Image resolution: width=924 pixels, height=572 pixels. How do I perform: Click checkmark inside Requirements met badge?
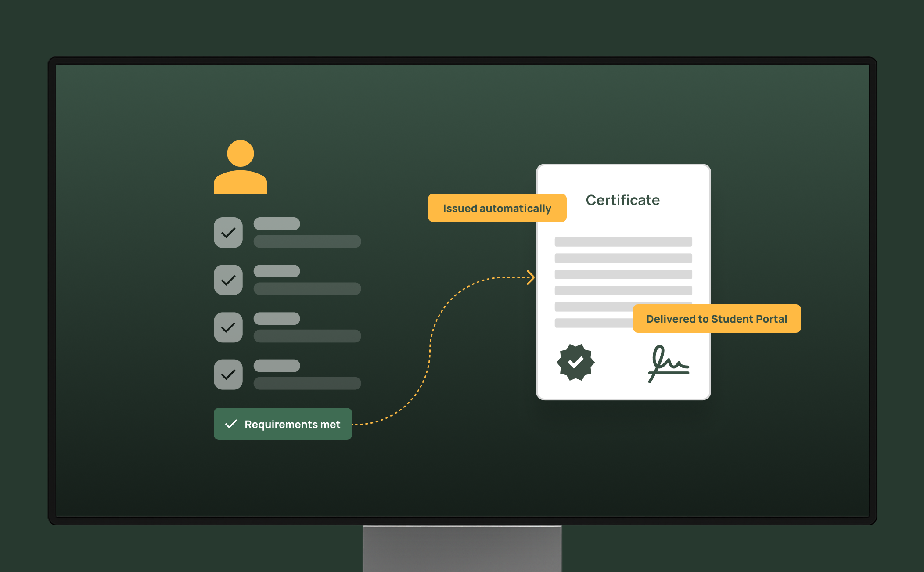point(231,424)
